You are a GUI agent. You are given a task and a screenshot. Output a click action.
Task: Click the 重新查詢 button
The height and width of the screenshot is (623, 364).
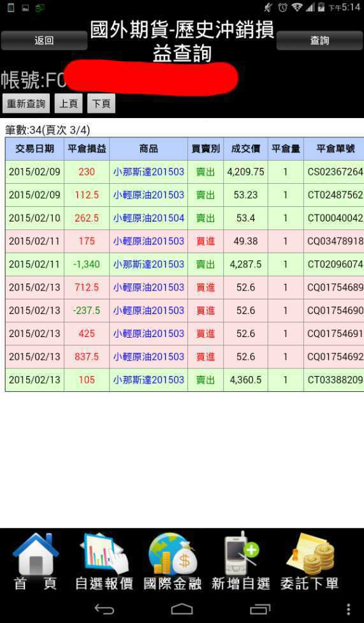26,103
